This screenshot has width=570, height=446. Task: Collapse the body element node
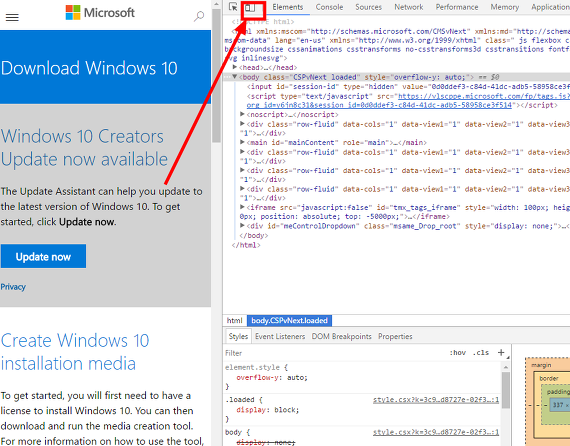[235, 77]
